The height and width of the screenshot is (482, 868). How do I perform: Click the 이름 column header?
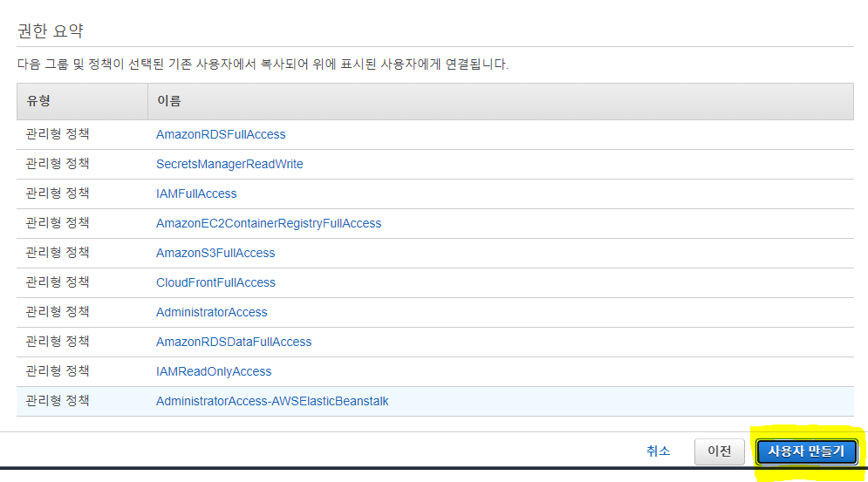[501, 101]
